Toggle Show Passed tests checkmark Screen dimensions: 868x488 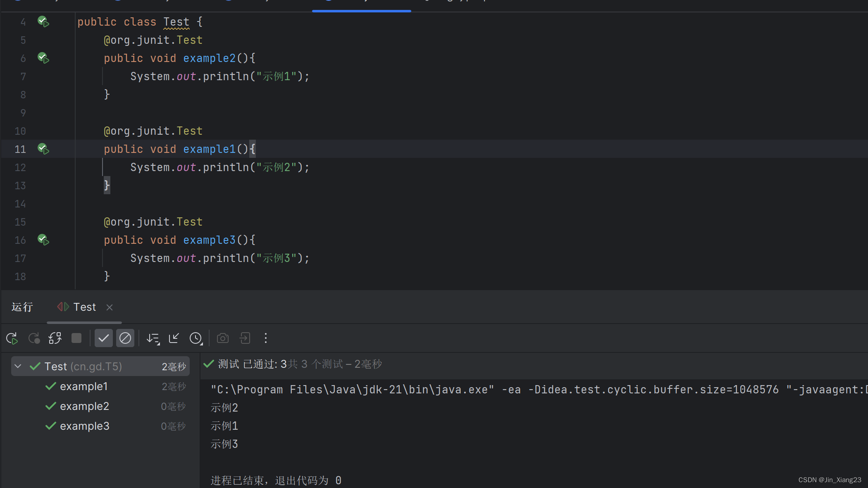pos(103,338)
